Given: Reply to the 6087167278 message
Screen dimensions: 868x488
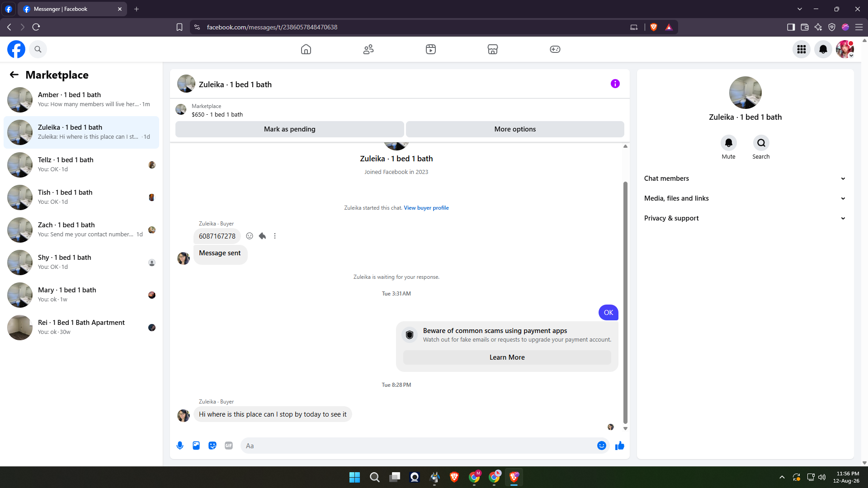Looking at the screenshot, I should [262, 236].
